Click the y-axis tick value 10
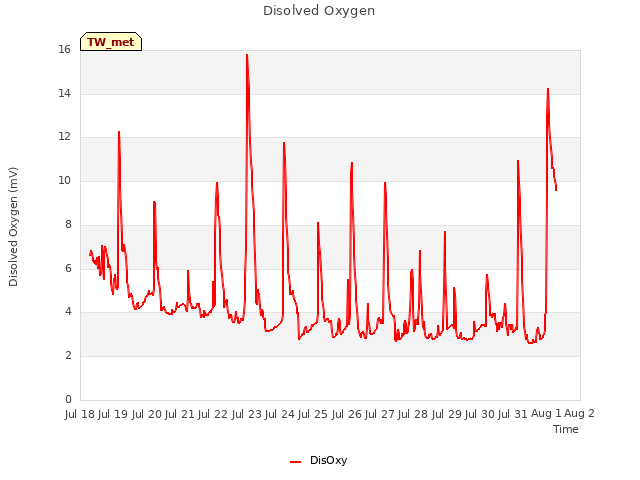Viewport: 640px width, 480px height. click(x=64, y=180)
